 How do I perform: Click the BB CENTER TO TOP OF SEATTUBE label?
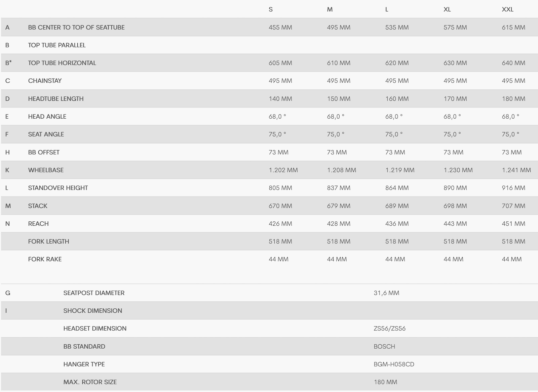tap(76, 28)
